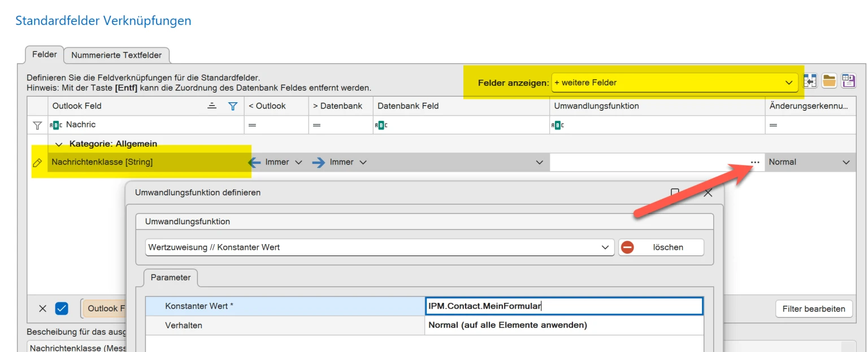Collapse the Kategorie: Allgemein group

point(59,144)
